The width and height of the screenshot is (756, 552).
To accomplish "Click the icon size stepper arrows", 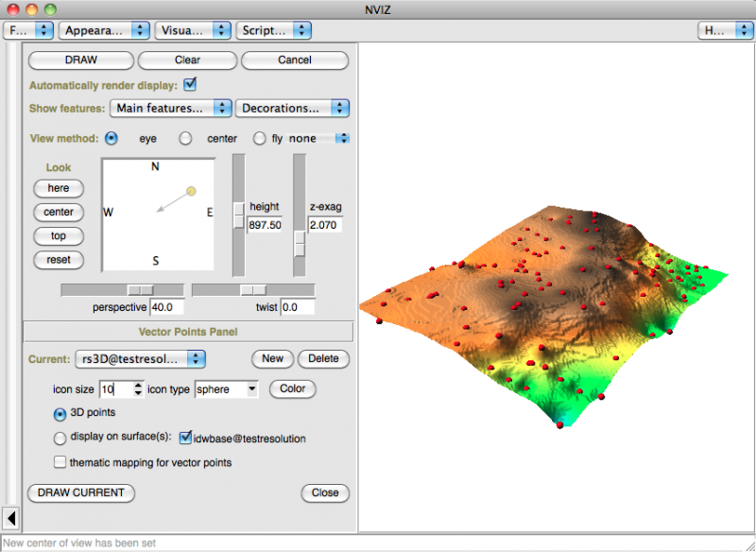I will [x=139, y=388].
